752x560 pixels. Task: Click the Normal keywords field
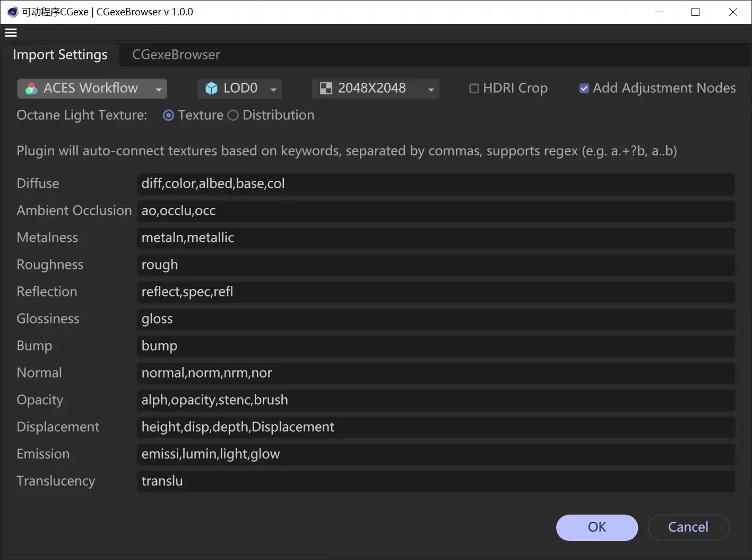[x=436, y=373]
